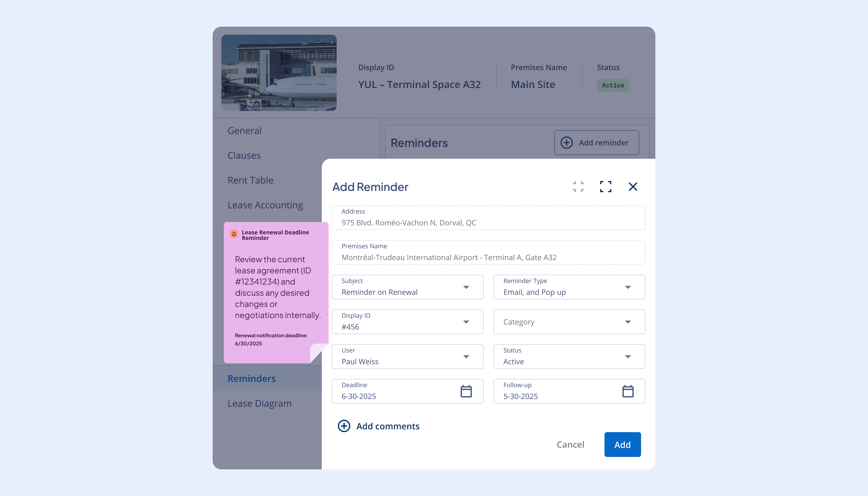Click the plus icon beside Add comments
Viewport: 868px width, 496px height.
coord(344,426)
